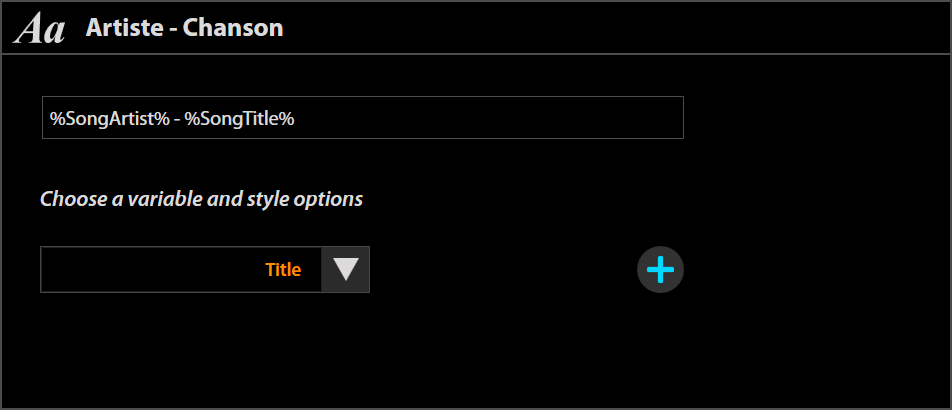Viewport: 952px width, 410px height.
Task: Expand the Title variable combo box
Action: pos(205,270)
